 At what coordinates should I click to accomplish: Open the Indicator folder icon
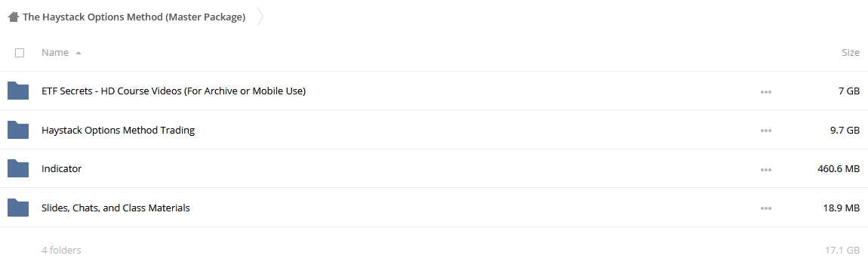[x=18, y=169]
